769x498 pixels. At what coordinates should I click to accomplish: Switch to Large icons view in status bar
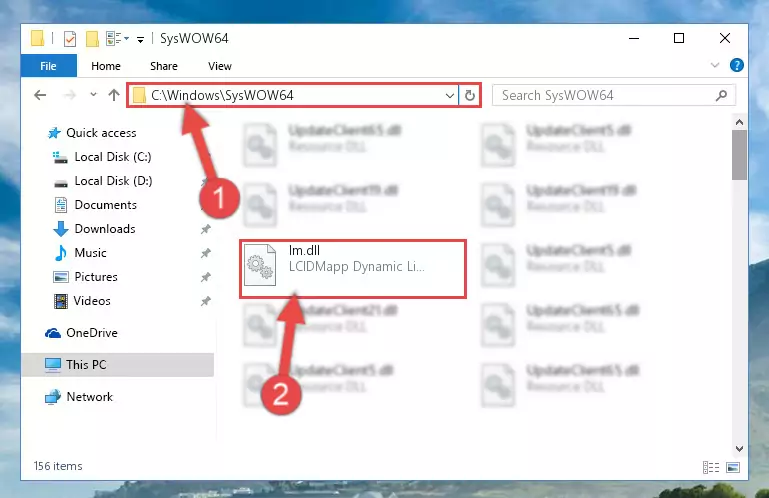[x=733, y=468]
